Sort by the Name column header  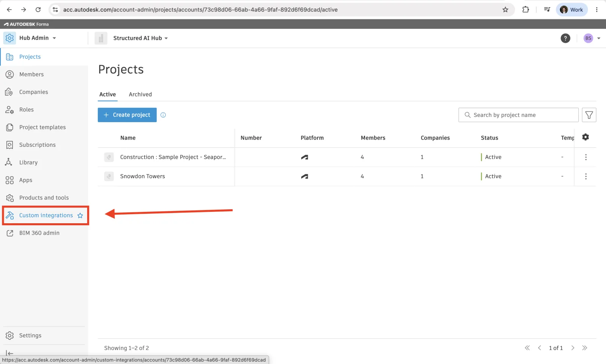tap(128, 138)
